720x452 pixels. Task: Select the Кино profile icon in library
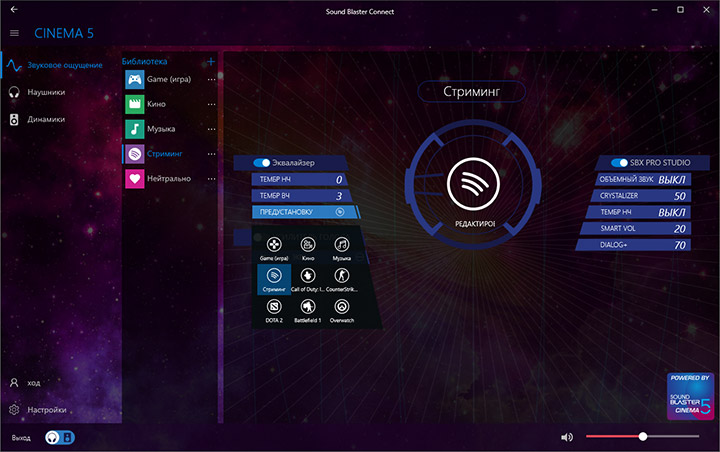[x=135, y=104]
